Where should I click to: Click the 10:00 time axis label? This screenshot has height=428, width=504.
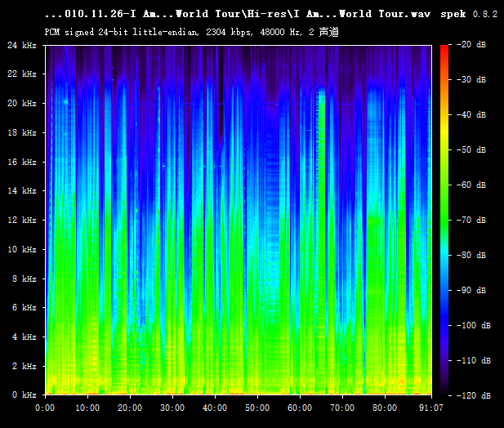pos(87,408)
